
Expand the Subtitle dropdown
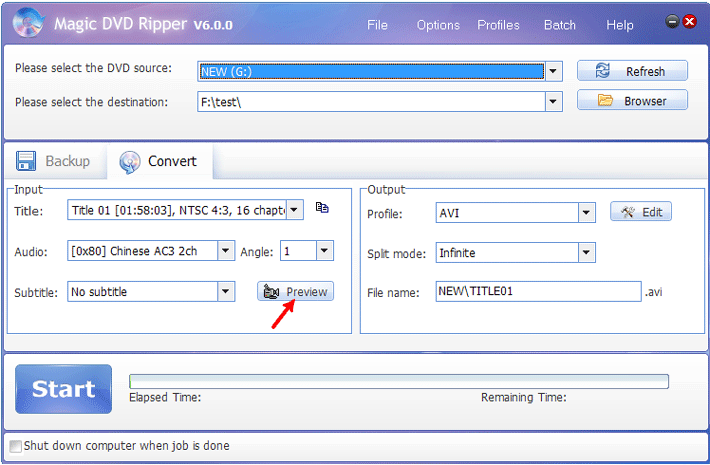tap(225, 292)
